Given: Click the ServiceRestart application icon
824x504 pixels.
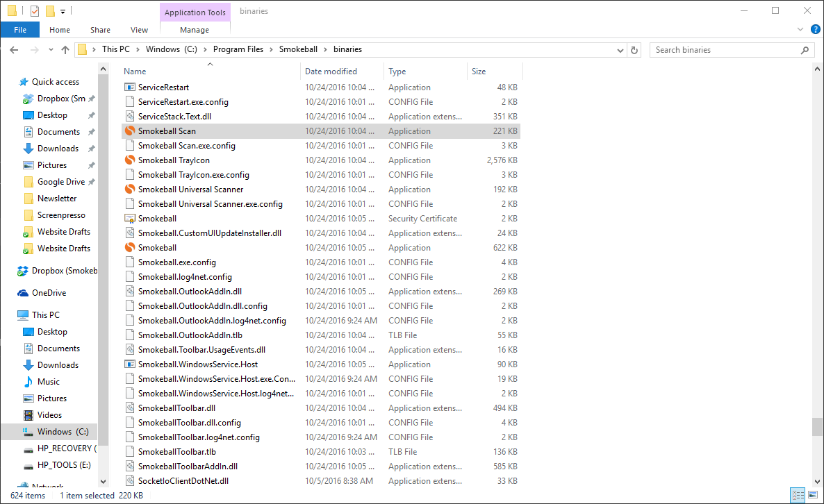Looking at the screenshot, I should coord(130,87).
